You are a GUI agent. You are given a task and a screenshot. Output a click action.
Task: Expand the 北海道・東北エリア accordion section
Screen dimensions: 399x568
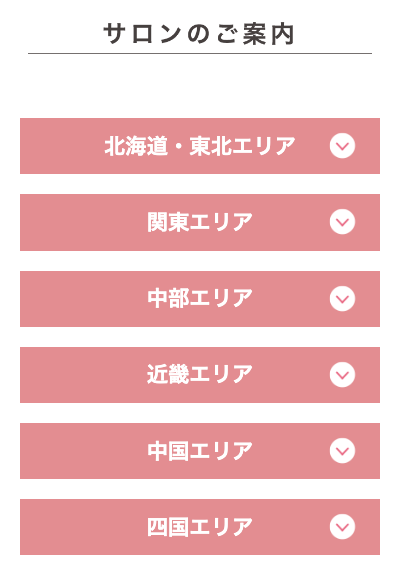click(200, 146)
